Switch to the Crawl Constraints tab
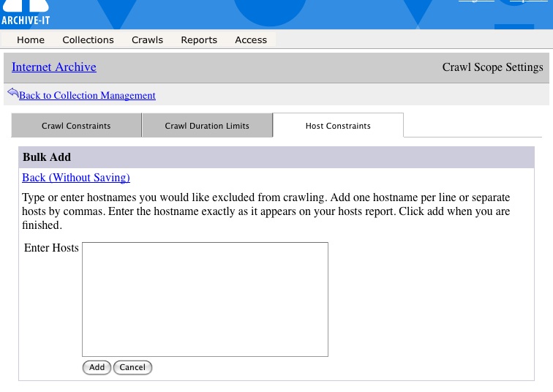The height and width of the screenshot is (392, 553). (x=76, y=126)
